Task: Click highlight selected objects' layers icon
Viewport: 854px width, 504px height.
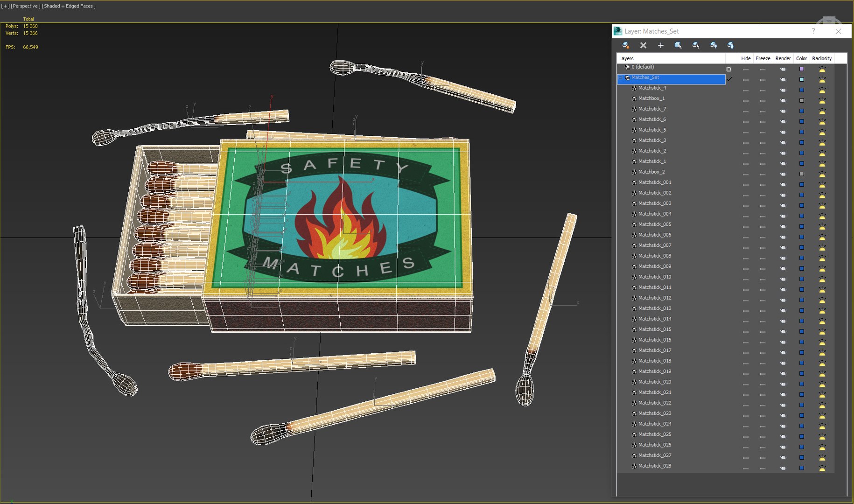Action: (x=696, y=45)
